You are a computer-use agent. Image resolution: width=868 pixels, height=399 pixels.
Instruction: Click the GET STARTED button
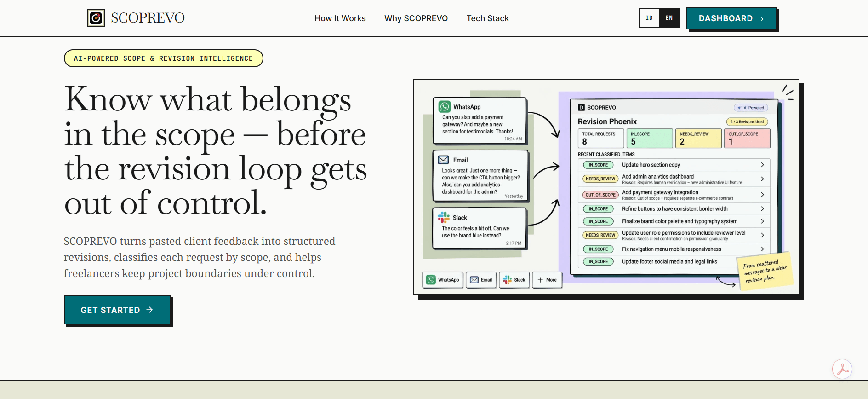tap(117, 310)
